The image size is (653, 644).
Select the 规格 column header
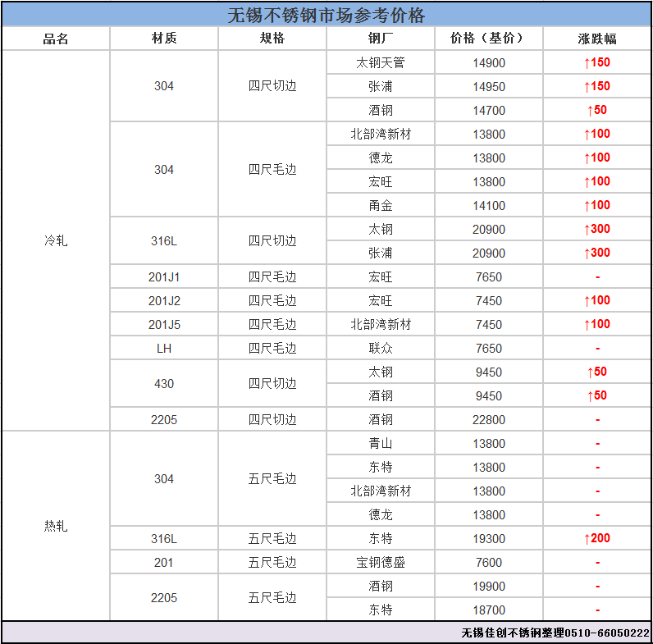(272, 39)
